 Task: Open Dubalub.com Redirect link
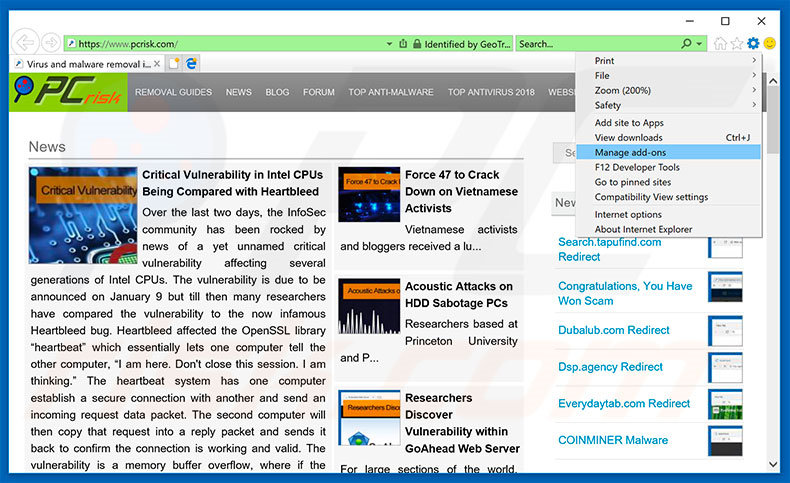tap(614, 330)
